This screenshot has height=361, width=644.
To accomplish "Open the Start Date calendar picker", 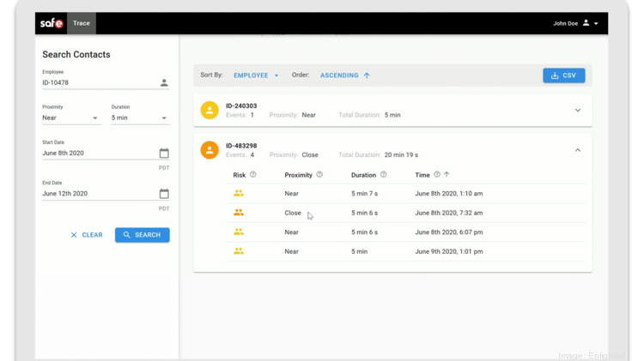I will point(164,153).
